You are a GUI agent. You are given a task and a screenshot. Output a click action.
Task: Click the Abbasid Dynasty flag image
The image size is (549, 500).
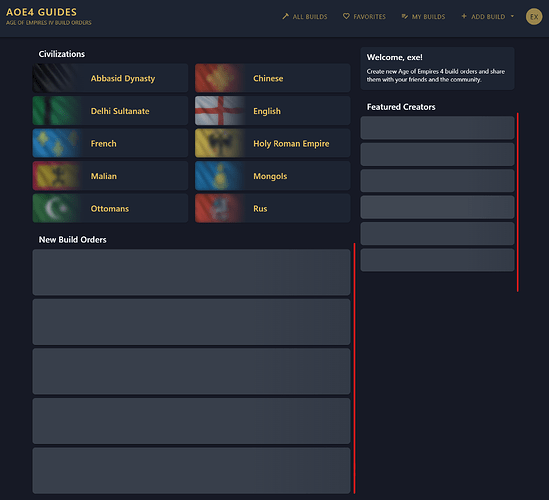coord(57,78)
